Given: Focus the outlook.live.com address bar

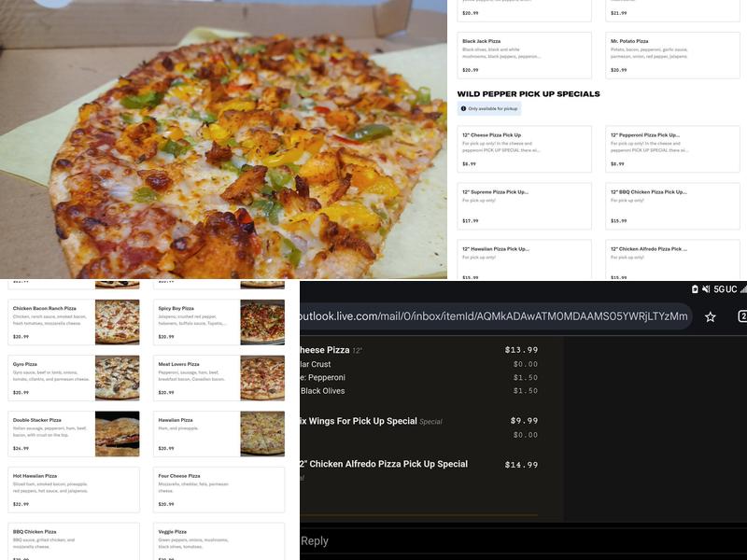Looking at the screenshot, I should 496,316.
